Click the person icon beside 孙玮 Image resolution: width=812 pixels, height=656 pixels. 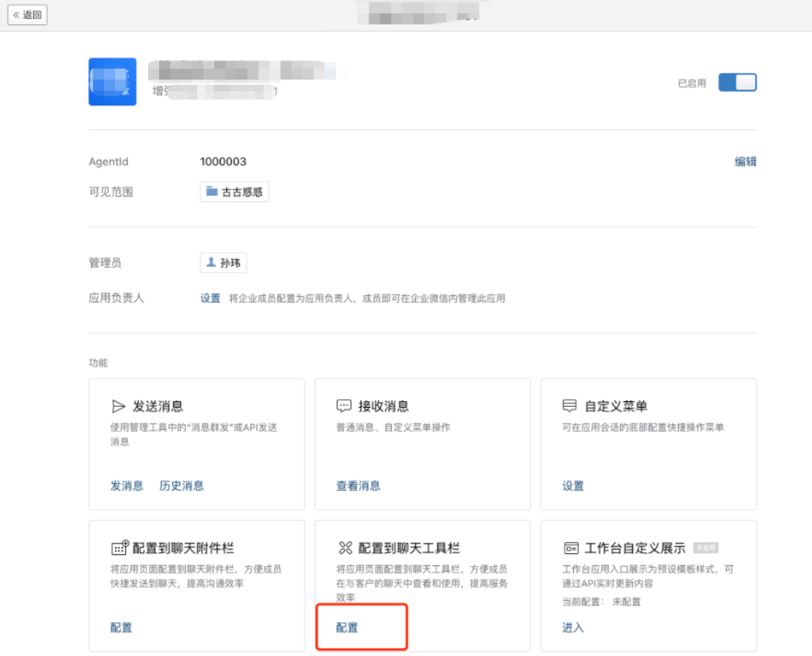click(x=211, y=262)
